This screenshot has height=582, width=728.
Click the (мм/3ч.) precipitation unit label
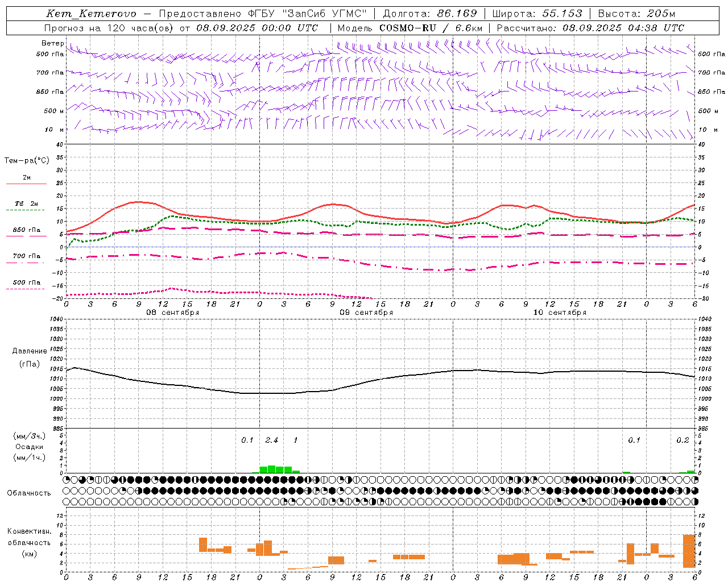coord(30,436)
